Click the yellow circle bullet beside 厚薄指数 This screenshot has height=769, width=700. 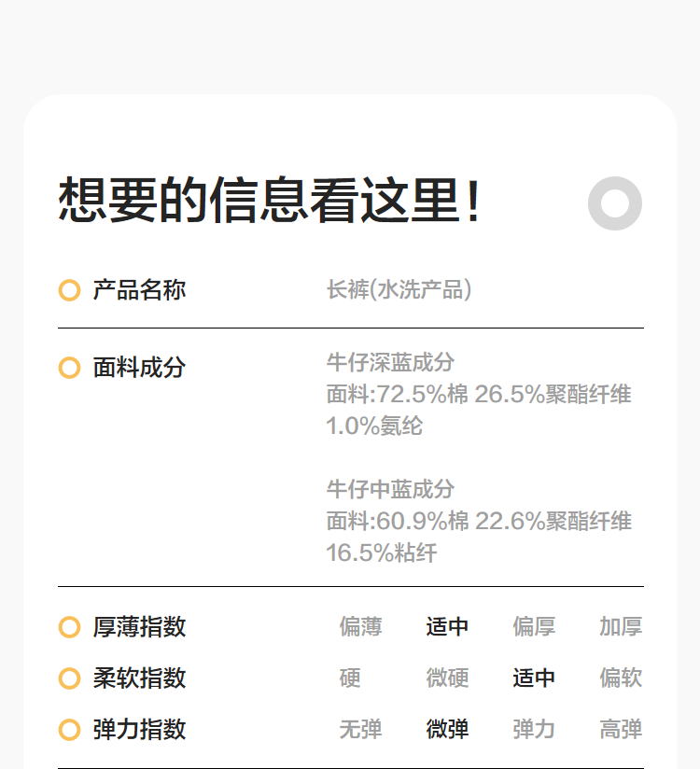(x=69, y=627)
